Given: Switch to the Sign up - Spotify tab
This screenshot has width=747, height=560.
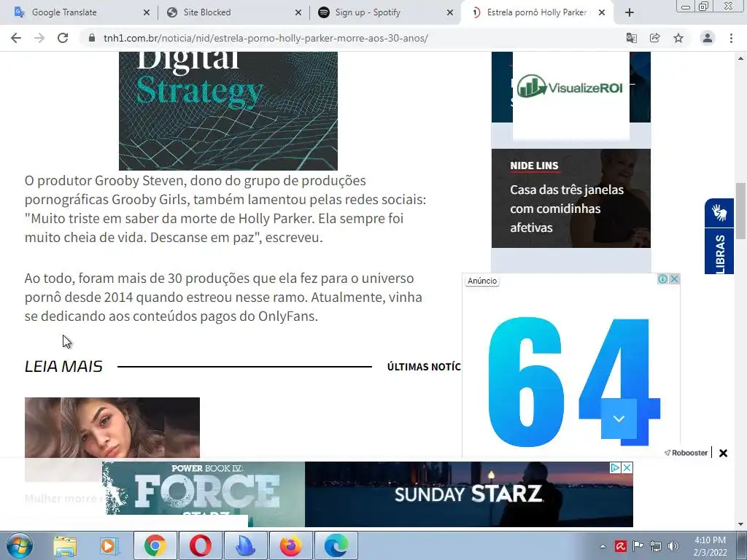Looking at the screenshot, I should (385, 12).
